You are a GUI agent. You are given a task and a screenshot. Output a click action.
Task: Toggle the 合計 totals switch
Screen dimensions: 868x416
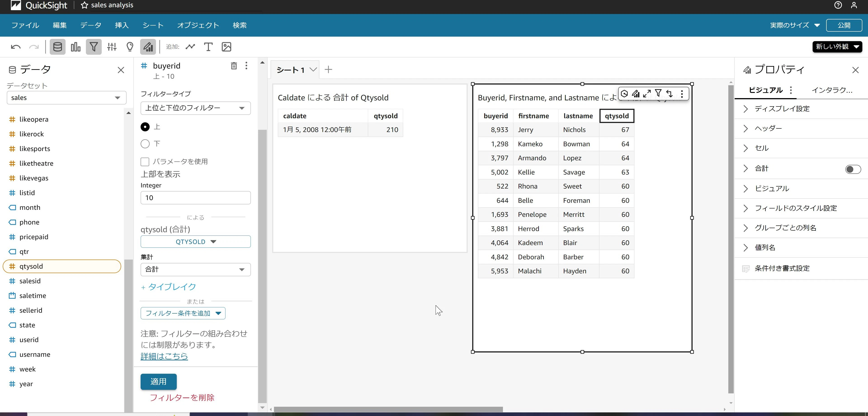pyautogui.click(x=853, y=169)
